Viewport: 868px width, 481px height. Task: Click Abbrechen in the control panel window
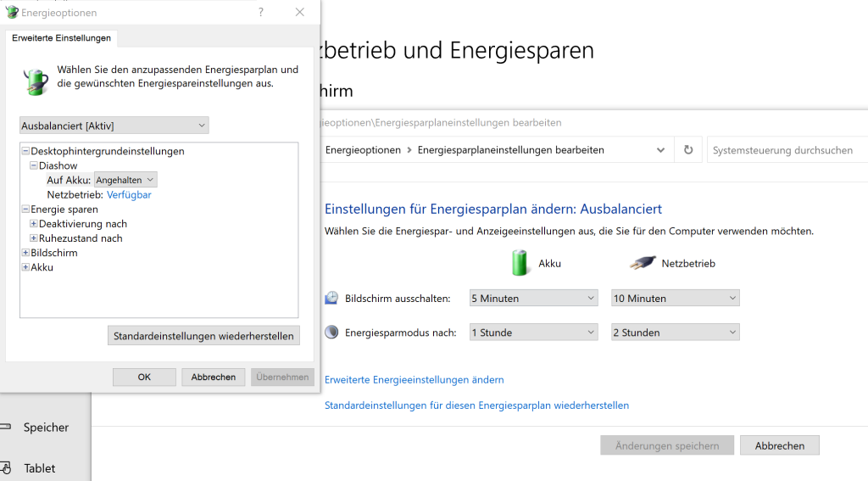point(780,445)
